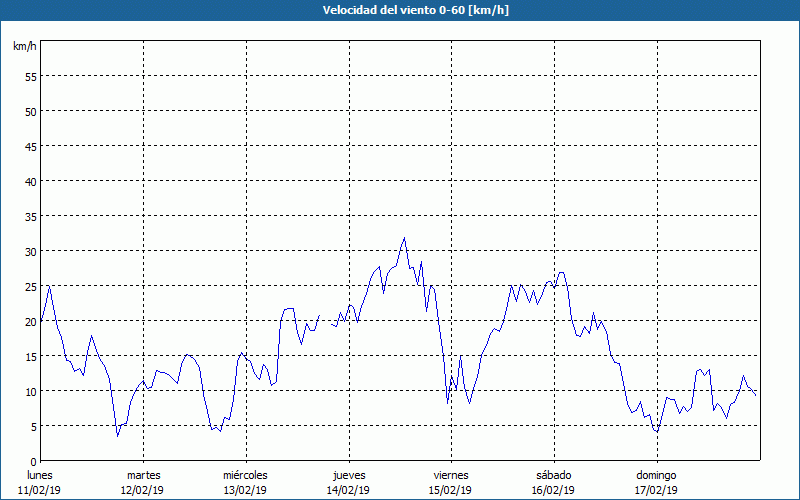
Task: Click the 'lunes' day label
Action: click(x=40, y=475)
